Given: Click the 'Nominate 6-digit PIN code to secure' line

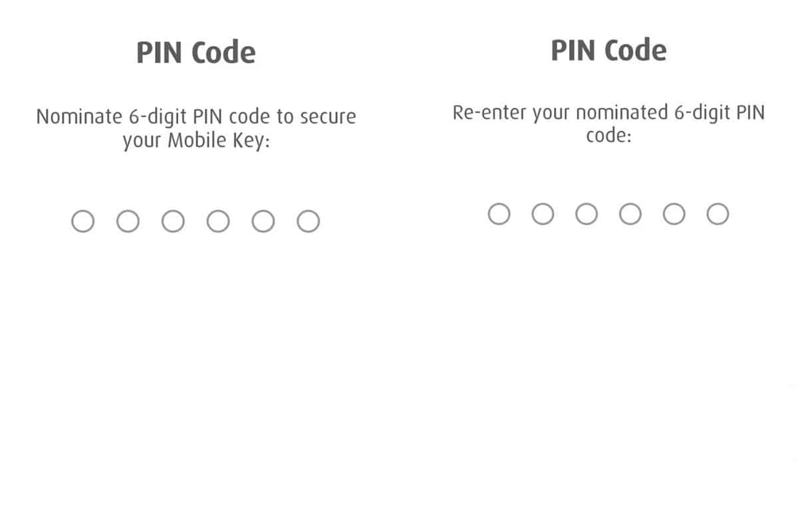Looking at the screenshot, I should tap(196, 117).
